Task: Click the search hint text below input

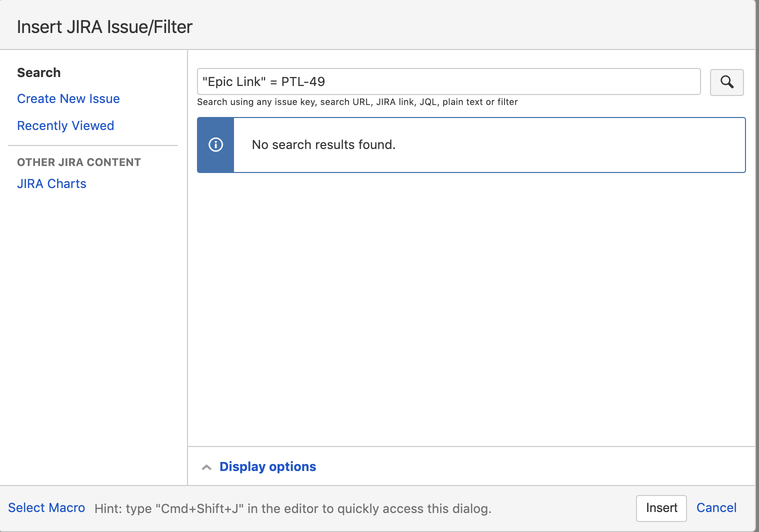Action: [x=357, y=102]
